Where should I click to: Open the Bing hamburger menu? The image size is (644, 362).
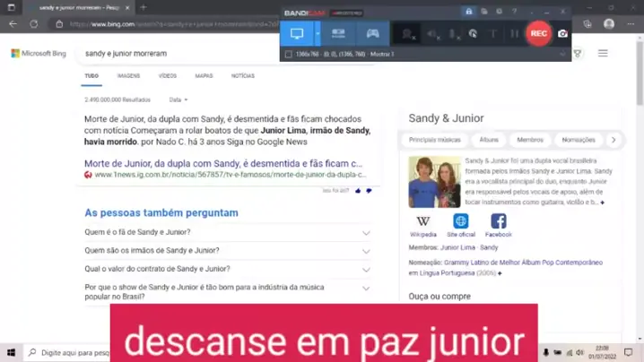[x=603, y=54]
